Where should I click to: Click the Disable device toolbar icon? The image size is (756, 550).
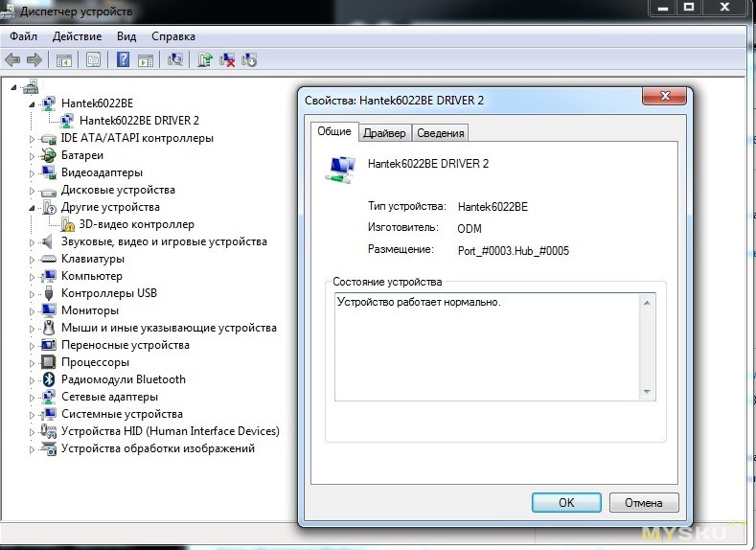[x=249, y=59]
